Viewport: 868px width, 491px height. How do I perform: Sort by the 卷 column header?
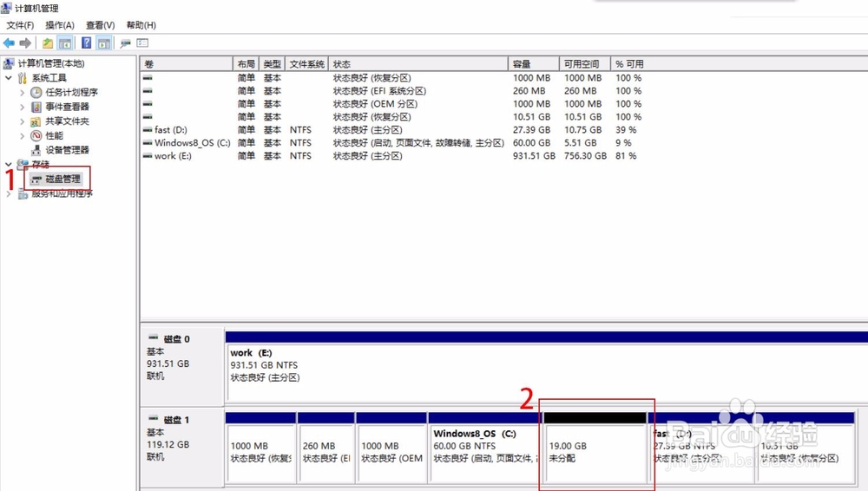click(x=187, y=64)
